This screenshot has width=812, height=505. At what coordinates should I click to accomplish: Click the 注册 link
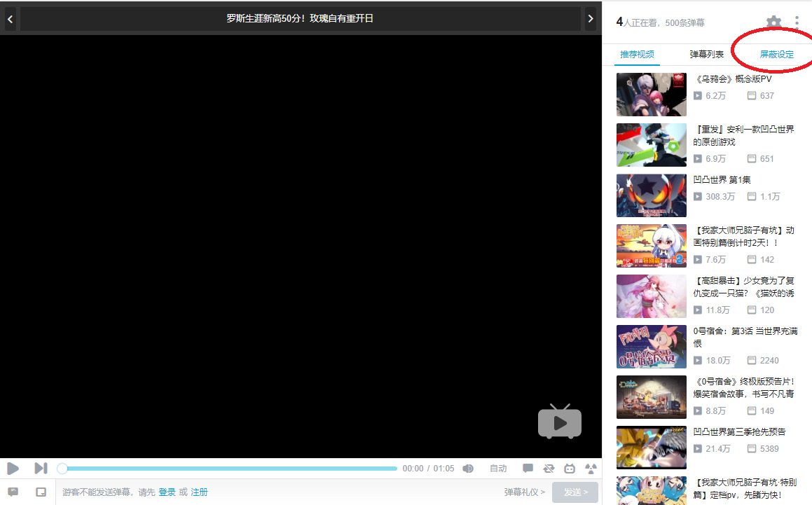pyautogui.click(x=199, y=492)
